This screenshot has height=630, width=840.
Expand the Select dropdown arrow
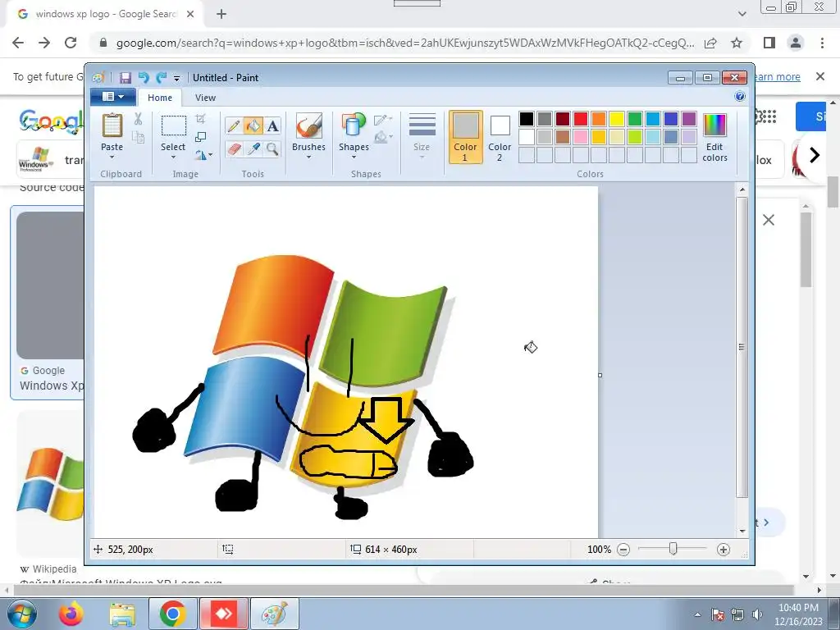[173, 157]
